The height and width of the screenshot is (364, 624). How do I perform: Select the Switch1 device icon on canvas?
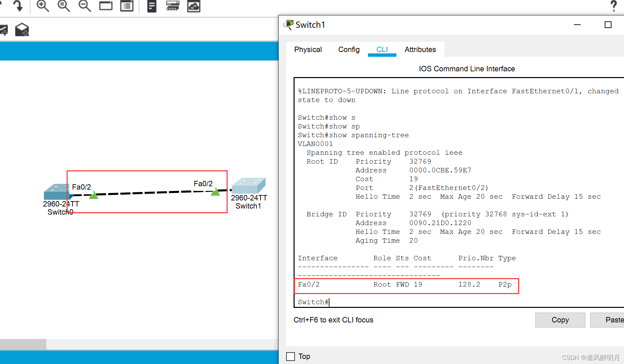[249, 186]
